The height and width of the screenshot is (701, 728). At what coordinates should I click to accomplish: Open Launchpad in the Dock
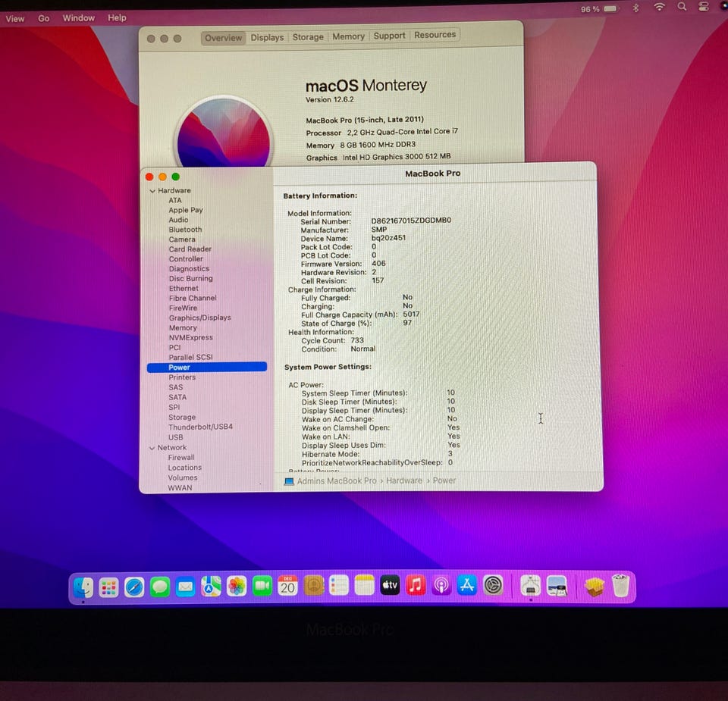tap(109, 587)
